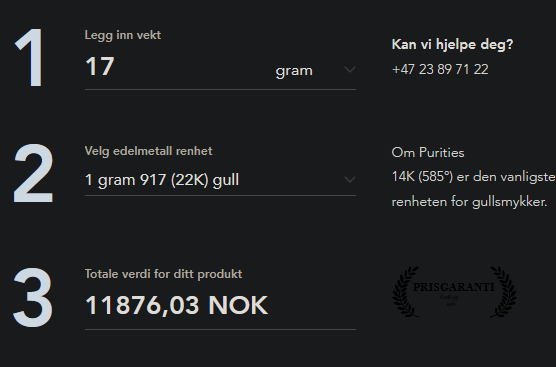
Task: Click the 'Om Purities' heading
Action: (428, 152)
